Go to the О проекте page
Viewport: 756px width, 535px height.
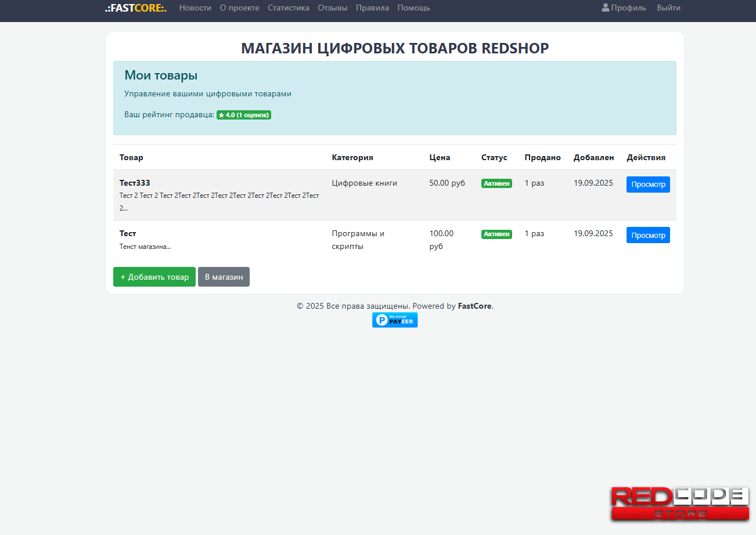click(x=239, y=8)
